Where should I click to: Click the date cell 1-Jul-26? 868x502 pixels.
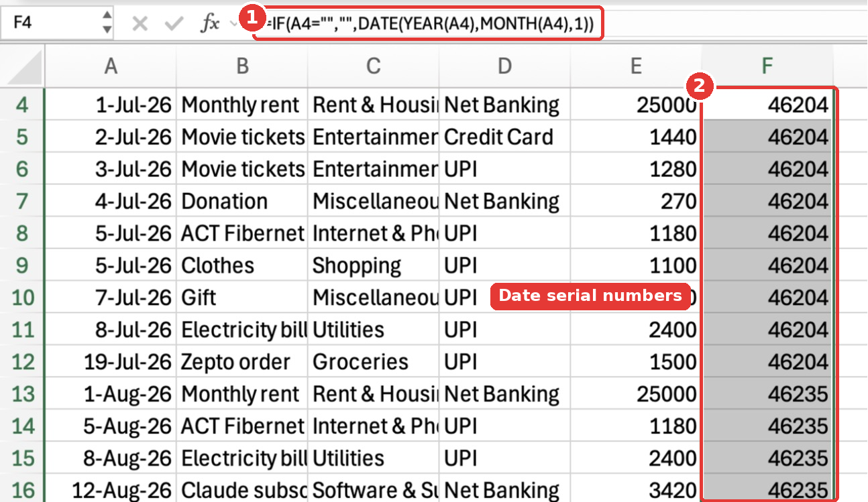click(111, 105)
